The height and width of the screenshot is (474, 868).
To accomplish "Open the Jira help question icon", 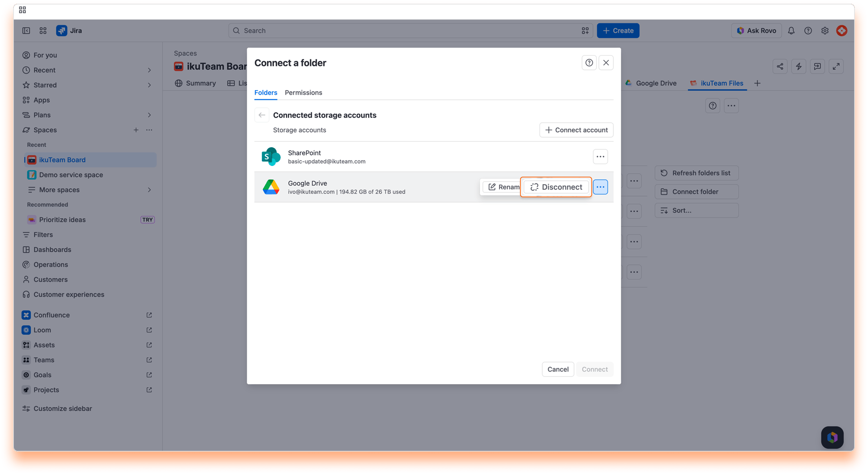I will (x=808, y=31).
